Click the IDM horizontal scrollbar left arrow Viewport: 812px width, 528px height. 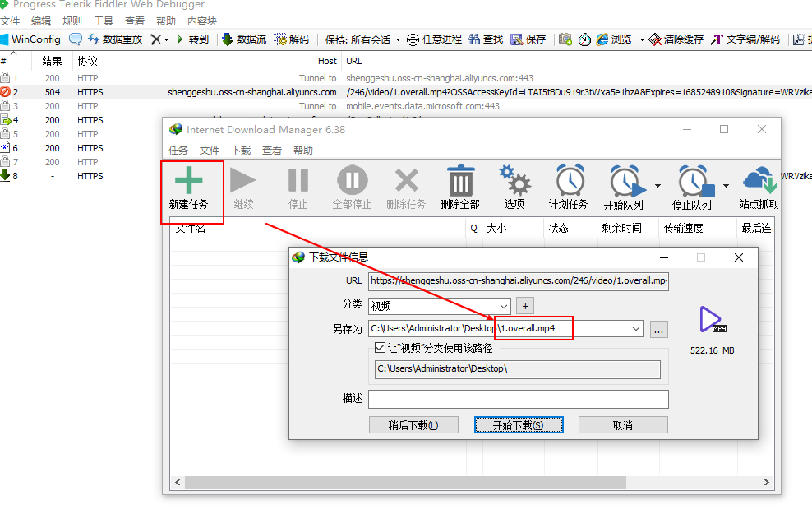point(178,483)
